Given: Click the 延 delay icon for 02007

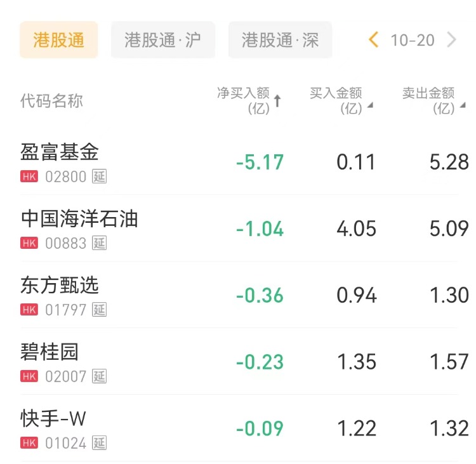Looking at the screenshot, I should 99,376.
